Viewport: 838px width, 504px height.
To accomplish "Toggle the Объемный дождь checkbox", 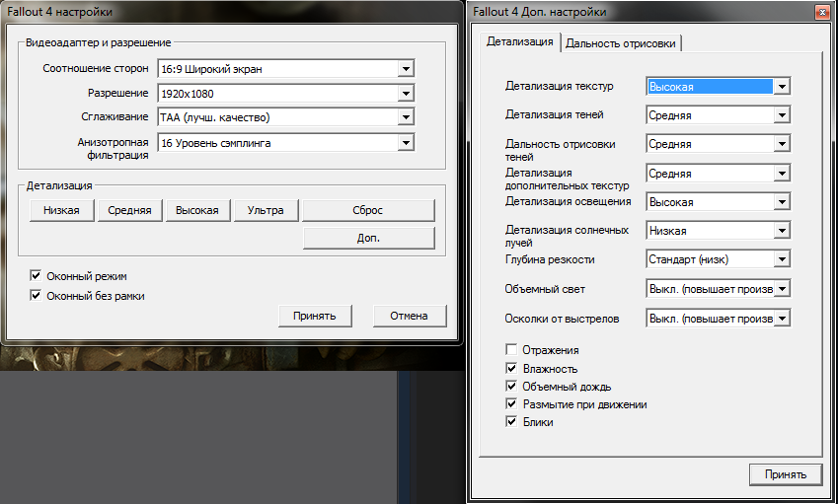I will coord(511,386).
